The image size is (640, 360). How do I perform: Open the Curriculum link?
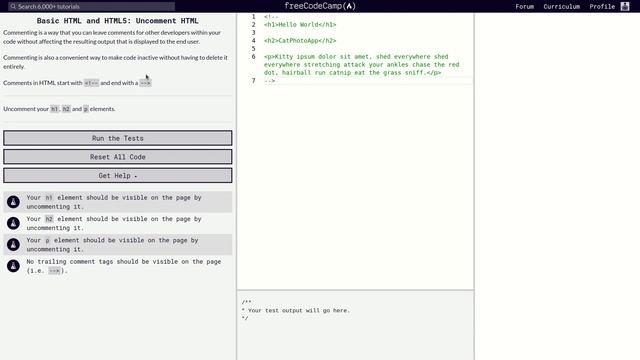(561, 7)
